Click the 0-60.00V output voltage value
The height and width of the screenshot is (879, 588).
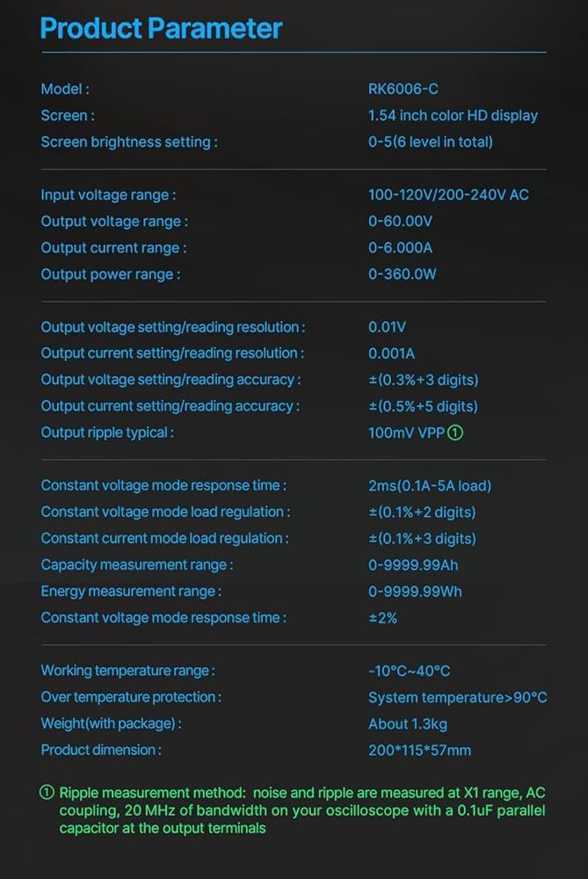[x=401, y=221]
